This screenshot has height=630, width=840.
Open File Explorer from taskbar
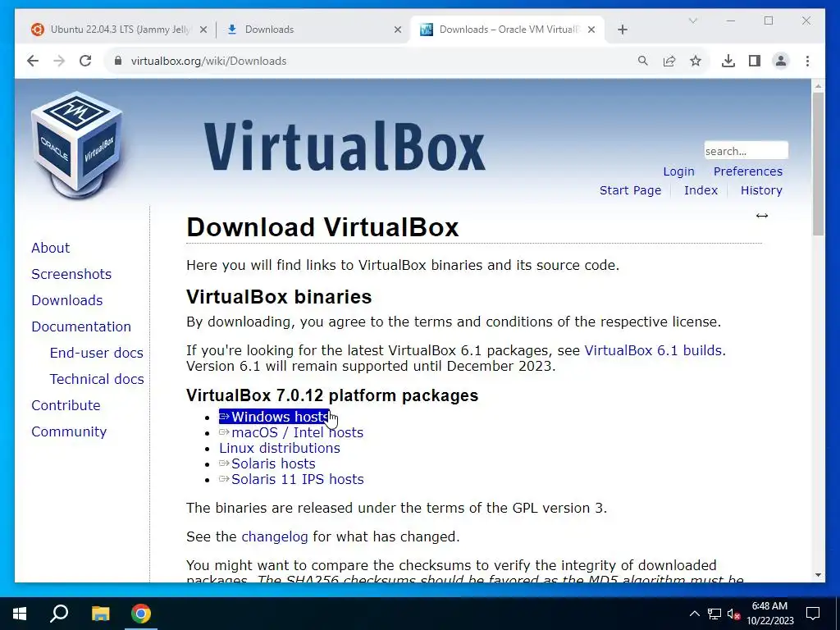pos(100,614)
